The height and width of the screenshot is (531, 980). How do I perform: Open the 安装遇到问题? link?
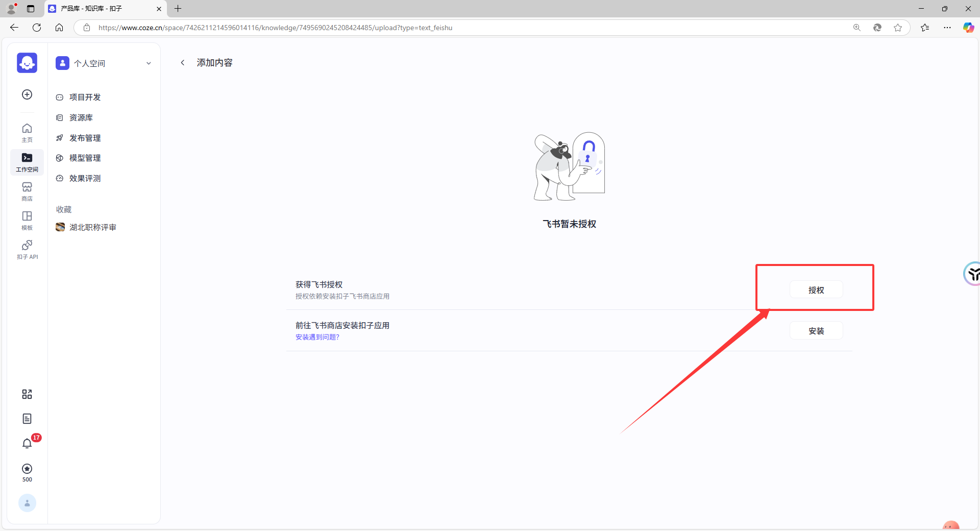coord(317,337)
